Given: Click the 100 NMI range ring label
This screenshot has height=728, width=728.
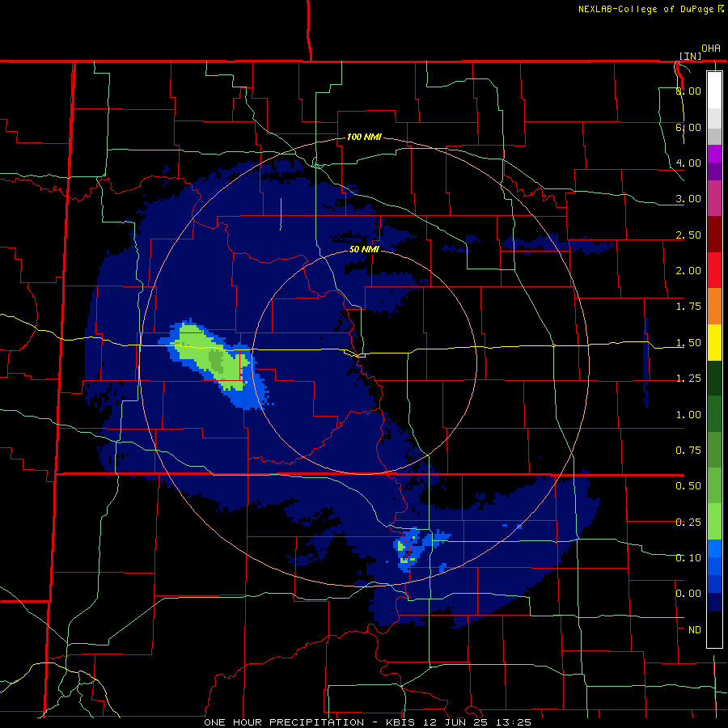Looking at the screenshot, I should (x=364, y=137).
